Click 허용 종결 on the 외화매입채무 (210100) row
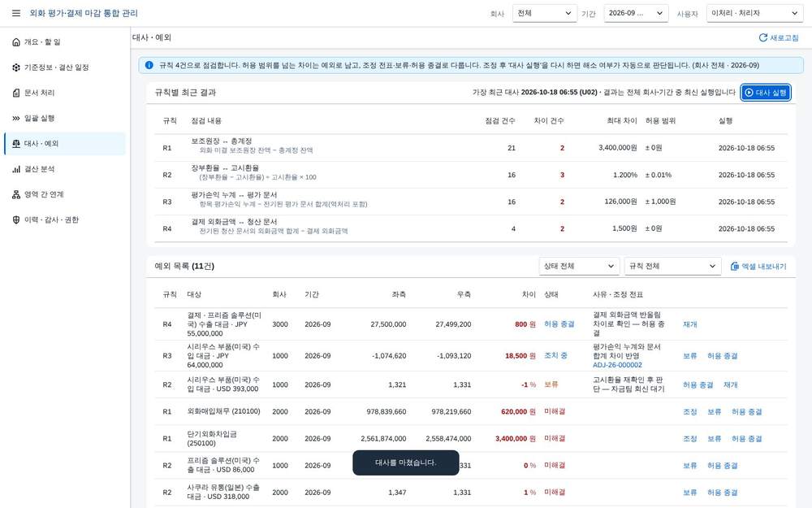The height and width of the screenshot is (508, 812). pos(747,412)
